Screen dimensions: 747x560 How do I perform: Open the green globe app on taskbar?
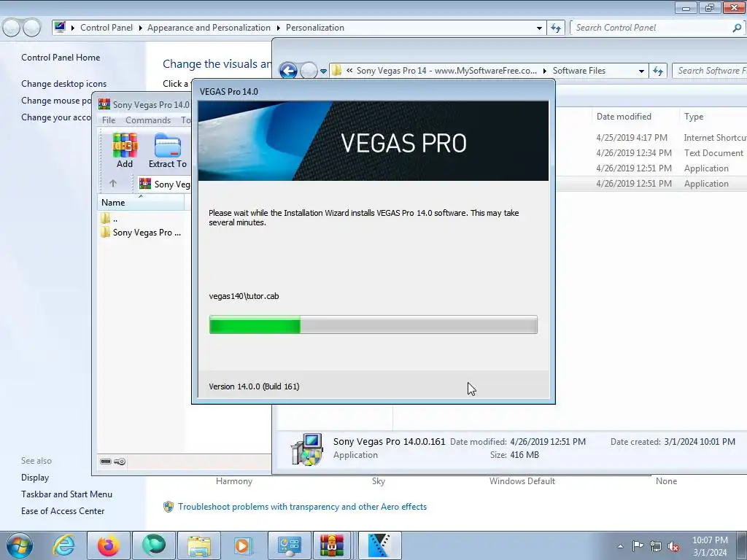tap(153, 545)
